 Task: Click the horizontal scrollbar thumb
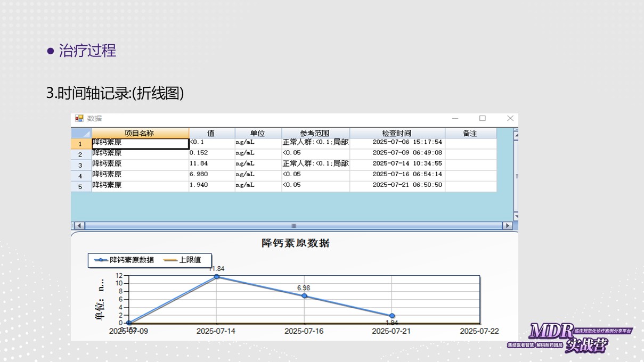[294, 226]
